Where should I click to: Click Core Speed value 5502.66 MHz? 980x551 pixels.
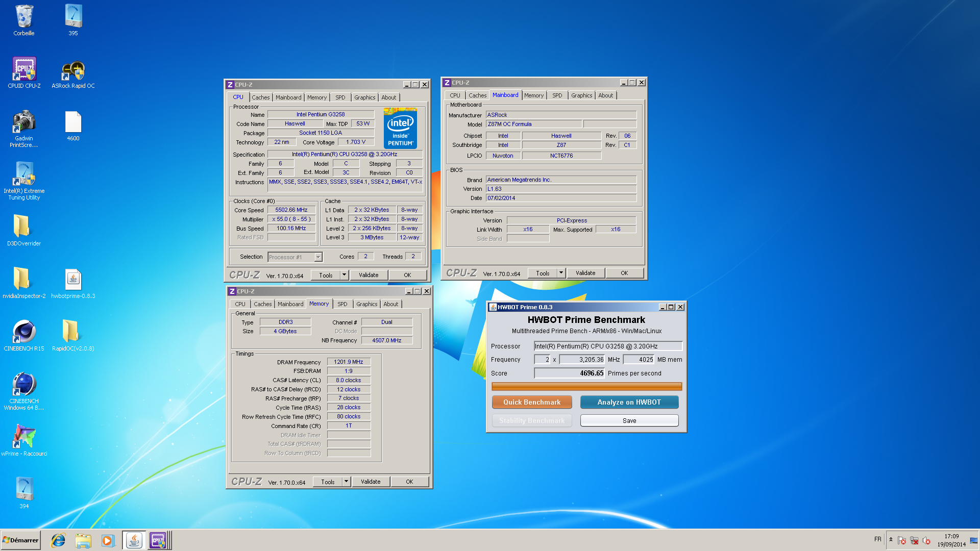[291, 210]
